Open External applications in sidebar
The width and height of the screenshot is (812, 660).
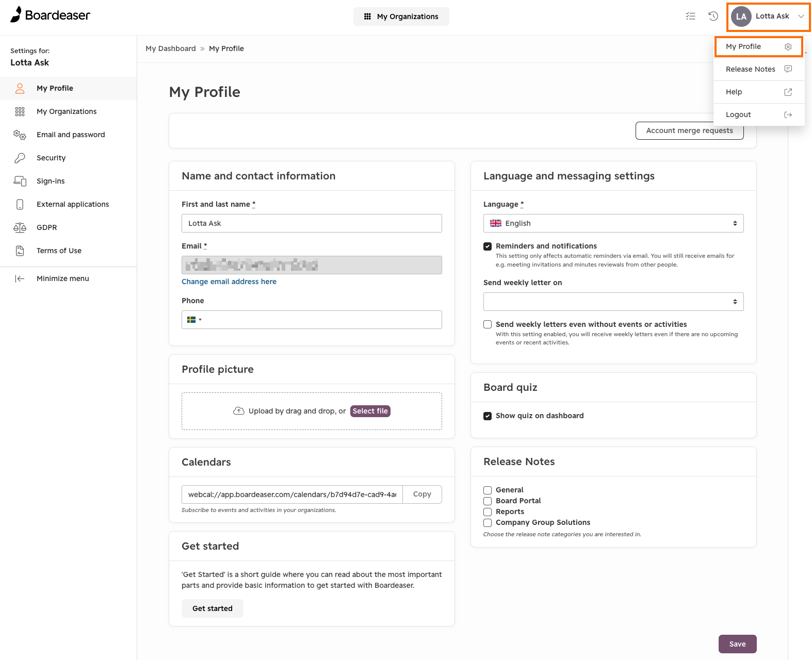(68, 204)
